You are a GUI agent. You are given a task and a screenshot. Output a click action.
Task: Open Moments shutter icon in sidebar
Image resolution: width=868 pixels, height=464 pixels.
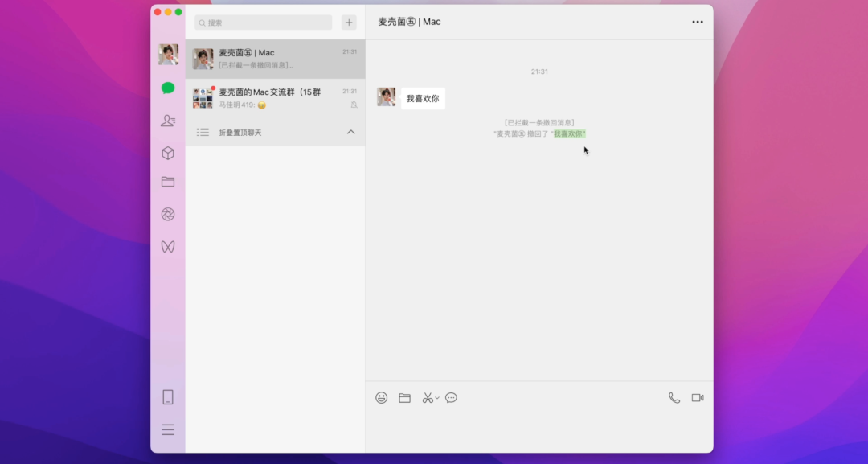(168, 214)
